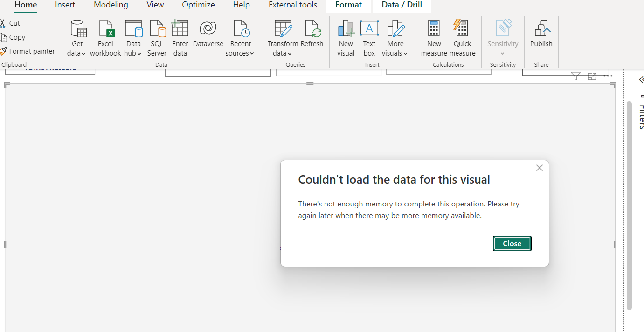Click the visual's left edge handle

click(5, 245)
